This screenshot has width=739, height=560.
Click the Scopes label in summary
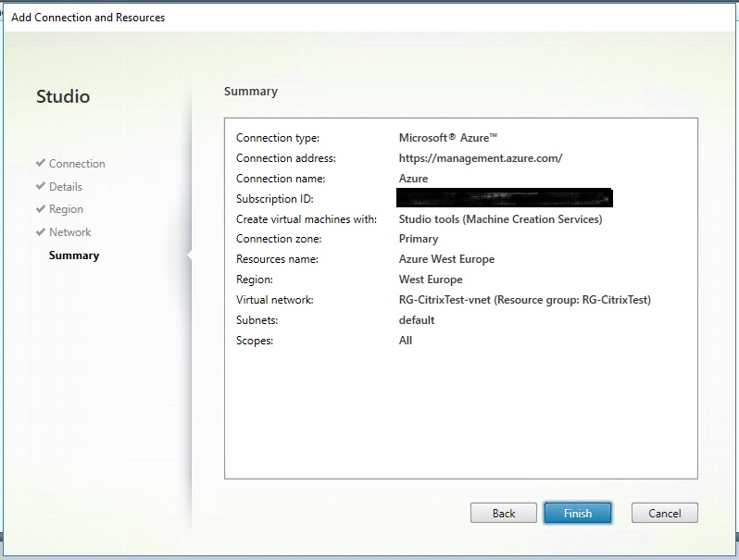(255, 341)
